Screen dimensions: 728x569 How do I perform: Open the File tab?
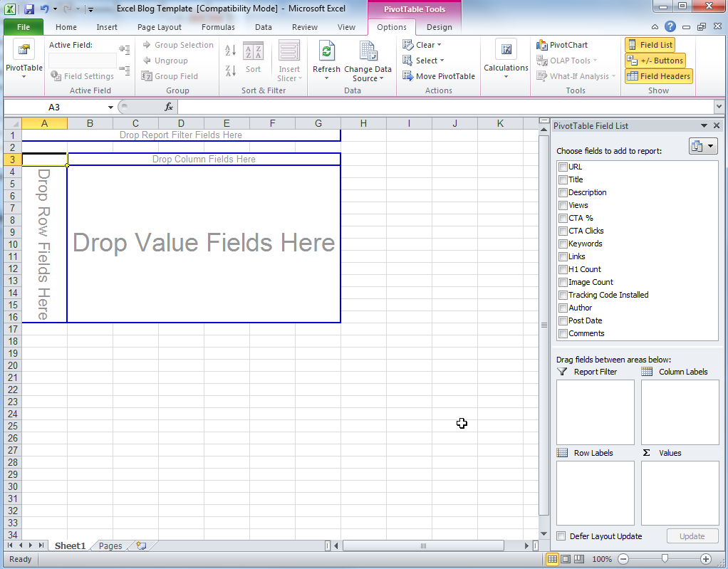tap(24, 27)
